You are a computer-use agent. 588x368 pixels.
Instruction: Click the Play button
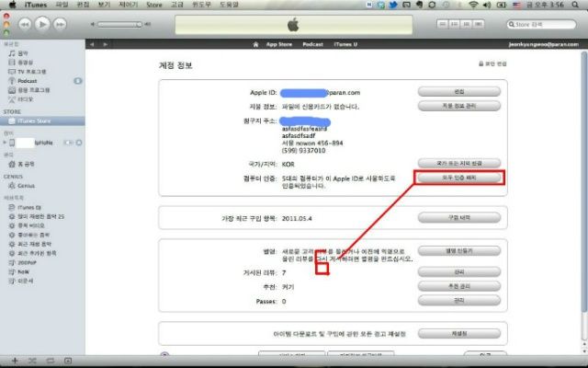point(42,25)
